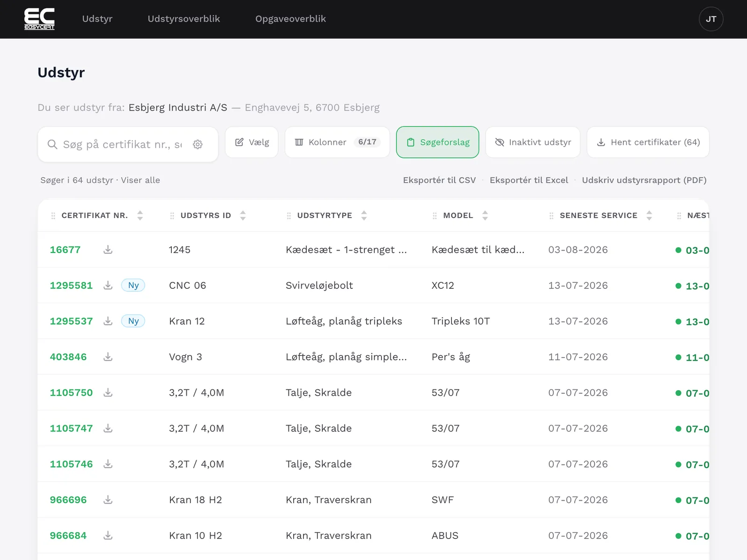Click Hent certifikater (64) button
This screenshot has height=560, width=747.
pos(648,142)
